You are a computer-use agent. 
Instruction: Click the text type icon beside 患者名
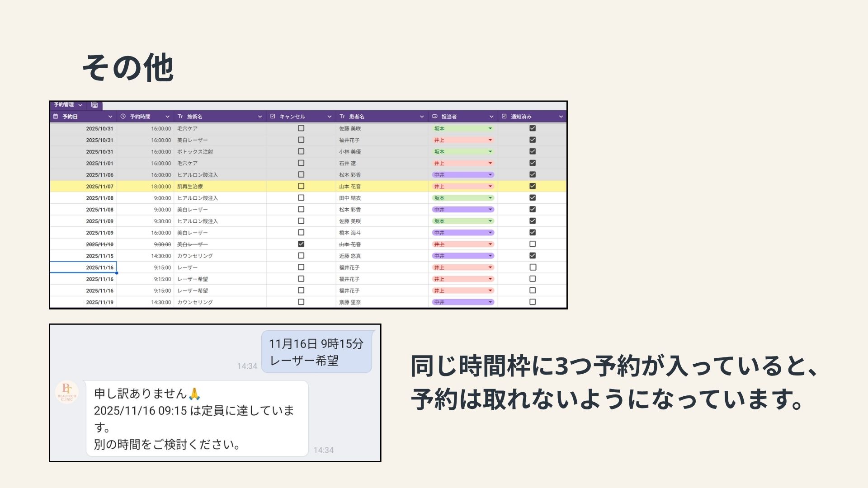click(x=342, y=117)
